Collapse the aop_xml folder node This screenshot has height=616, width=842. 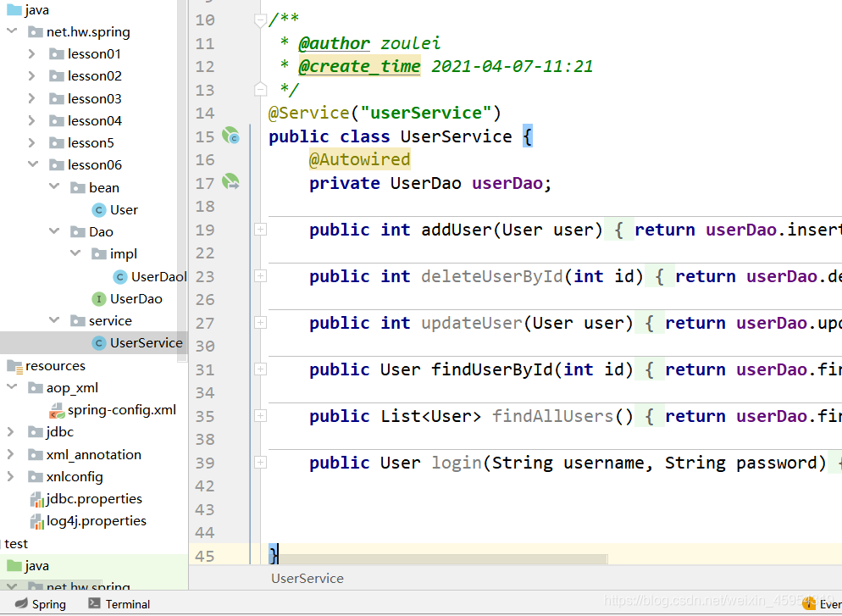point(12,387)
